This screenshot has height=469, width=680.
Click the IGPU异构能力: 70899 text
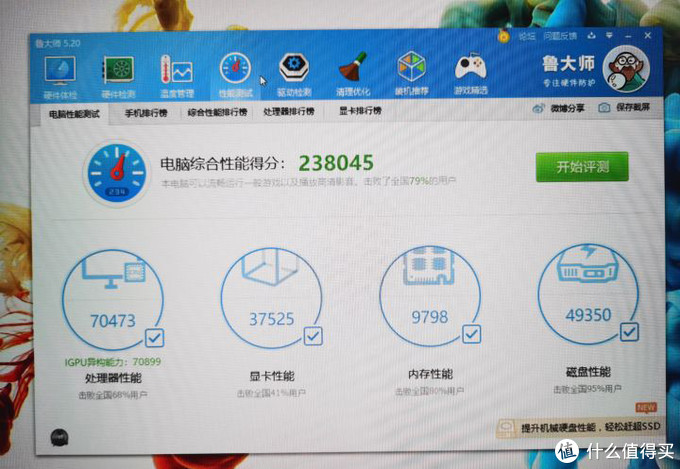tap(113, 362)
